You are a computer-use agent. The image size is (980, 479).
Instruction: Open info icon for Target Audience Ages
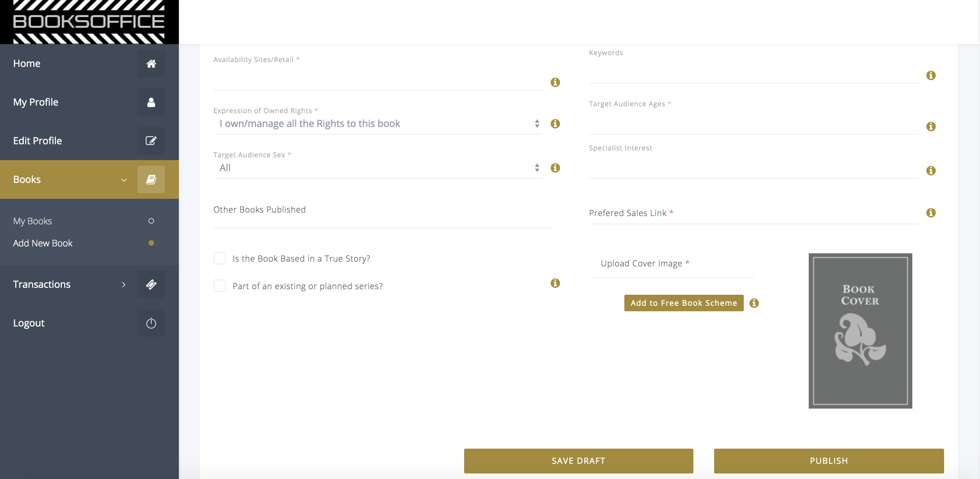(x=931, y=126)
